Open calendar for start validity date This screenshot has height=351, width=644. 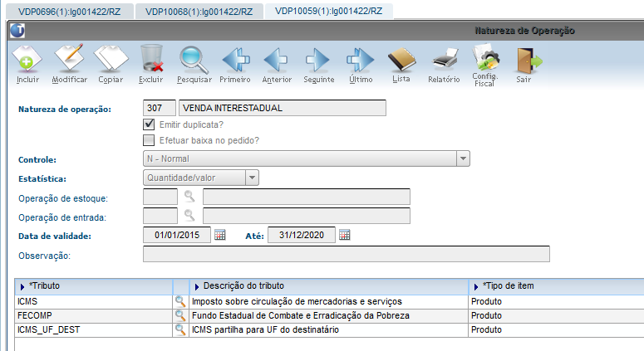pos(220,235)
